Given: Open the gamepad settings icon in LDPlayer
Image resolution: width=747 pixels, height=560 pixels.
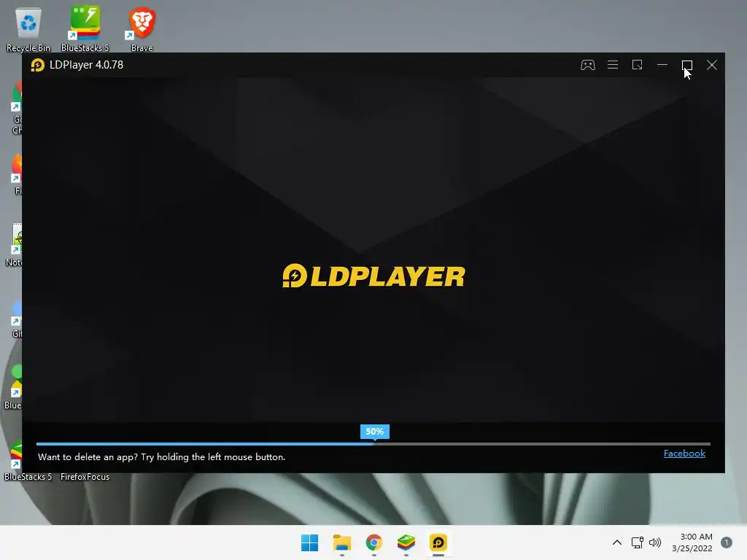Looking at the screenshot, I should click(x=587, y=65).
